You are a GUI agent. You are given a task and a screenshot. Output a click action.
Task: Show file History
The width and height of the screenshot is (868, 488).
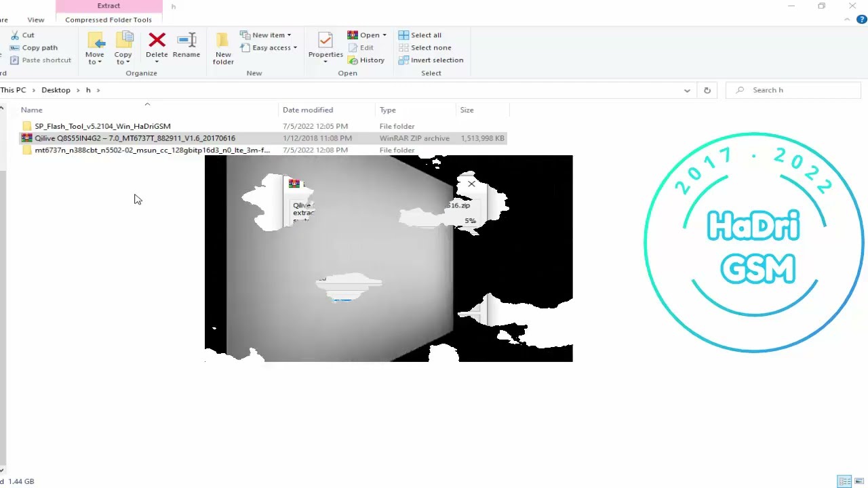coord(366,60)
